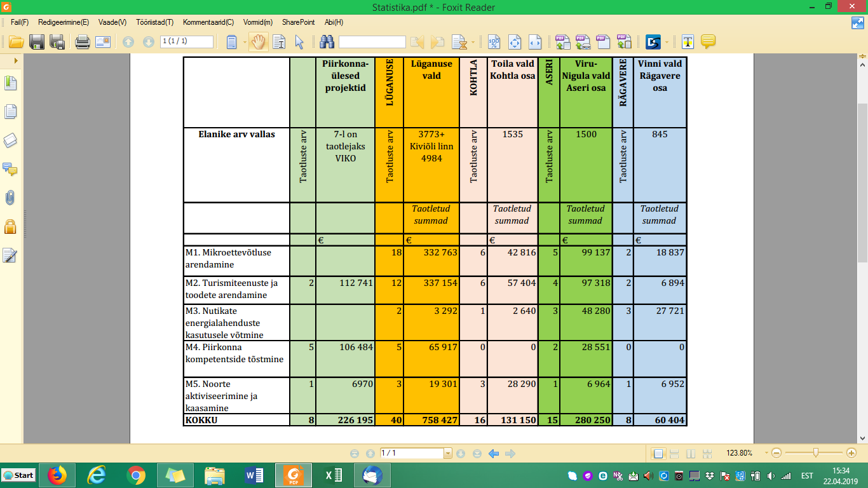868x488 pixels.
Task: Click the DocuSign toolbar icon
Action: (x=653, y=42)
